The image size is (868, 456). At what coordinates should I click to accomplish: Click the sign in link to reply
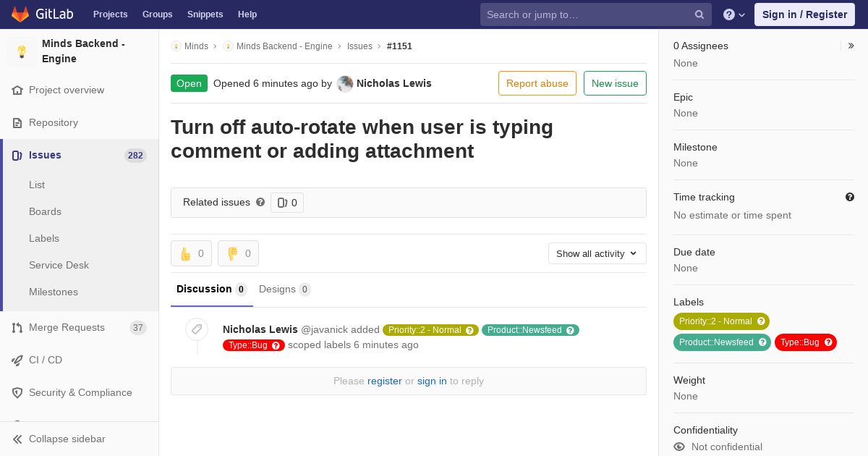pyautogui.click(x=432, y=381)
